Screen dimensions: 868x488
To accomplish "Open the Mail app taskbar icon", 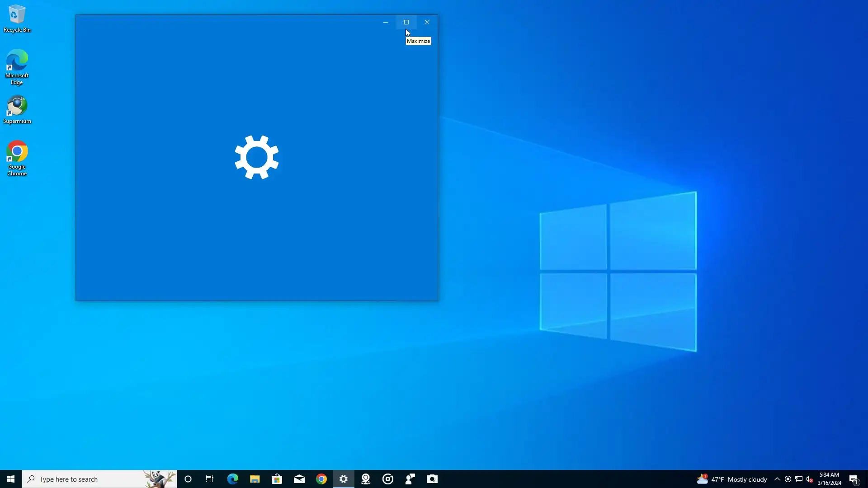I will click(299, 479).
